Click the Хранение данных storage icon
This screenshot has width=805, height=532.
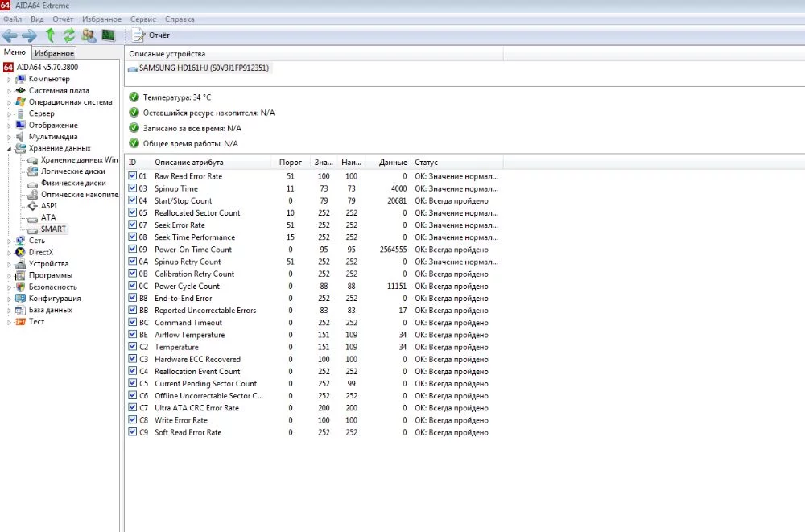21,148
